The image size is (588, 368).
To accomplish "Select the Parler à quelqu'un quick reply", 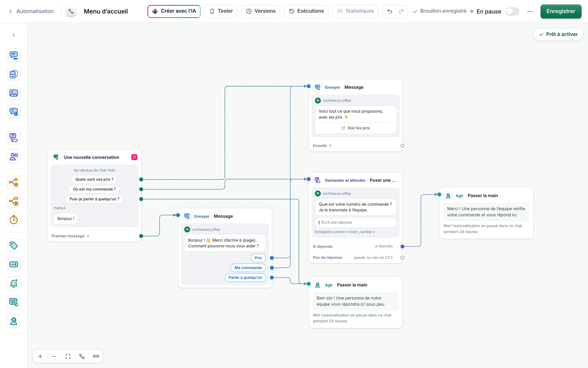I will [x=245, y=277].
